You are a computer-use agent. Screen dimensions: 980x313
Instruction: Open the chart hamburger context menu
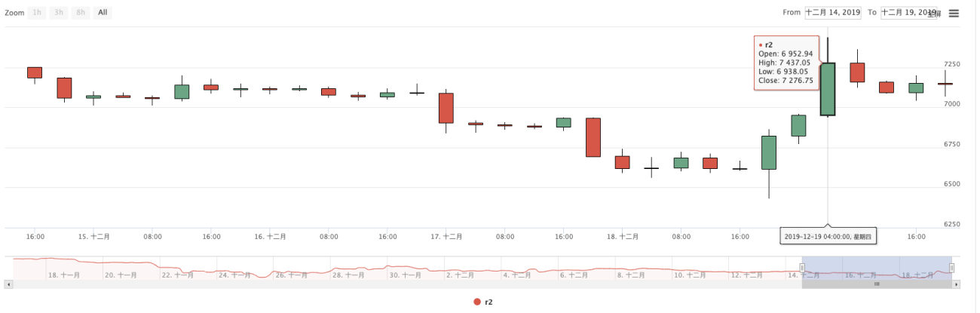click(x=954, y=13)
